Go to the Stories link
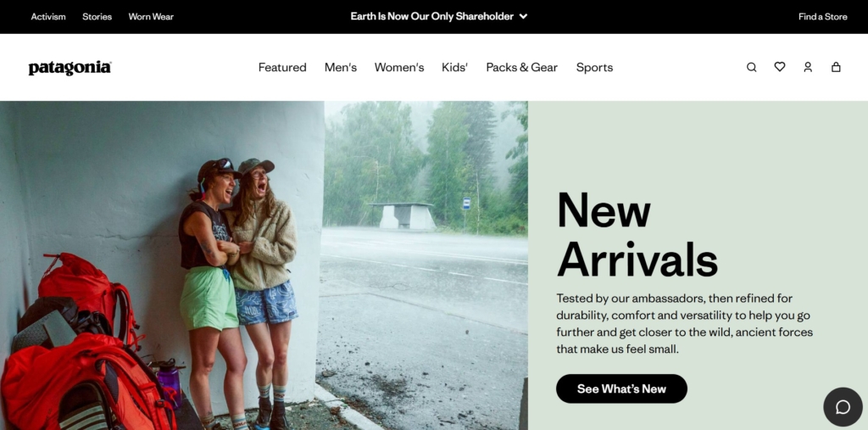Image resolution: width=868 pixels, height=430 pixels. [97, 17]
